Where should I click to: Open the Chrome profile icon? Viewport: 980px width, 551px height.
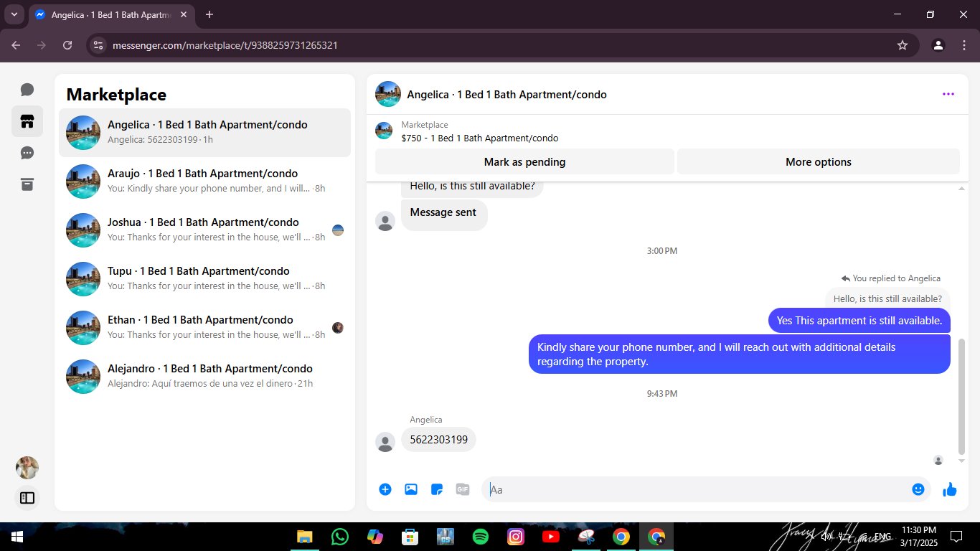coord(938,45)
